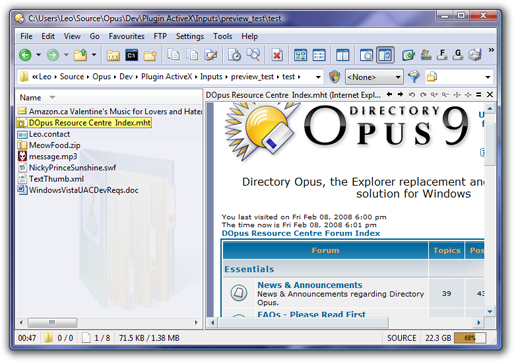
Task: Click the red X Delete icon
Action: (x=277, y=55)
